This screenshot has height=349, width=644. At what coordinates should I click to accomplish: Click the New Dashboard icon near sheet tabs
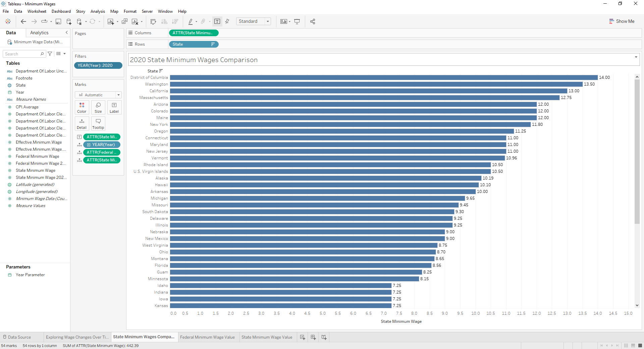[x=313, y=337]
